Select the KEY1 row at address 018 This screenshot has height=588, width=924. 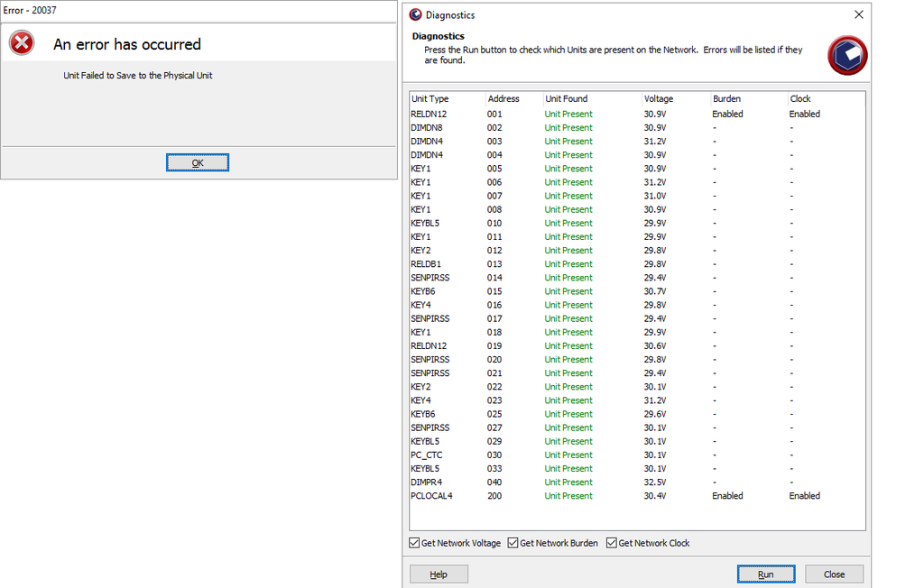pos(637,332)
